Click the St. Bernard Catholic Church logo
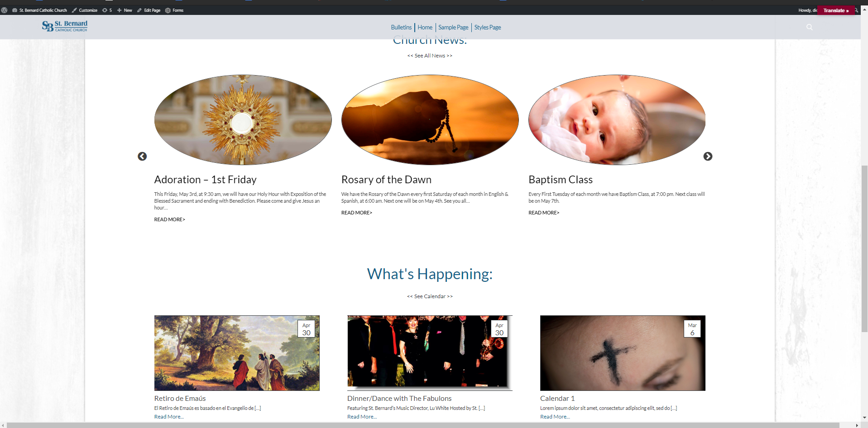868x428 pixels. coord(65,26)
